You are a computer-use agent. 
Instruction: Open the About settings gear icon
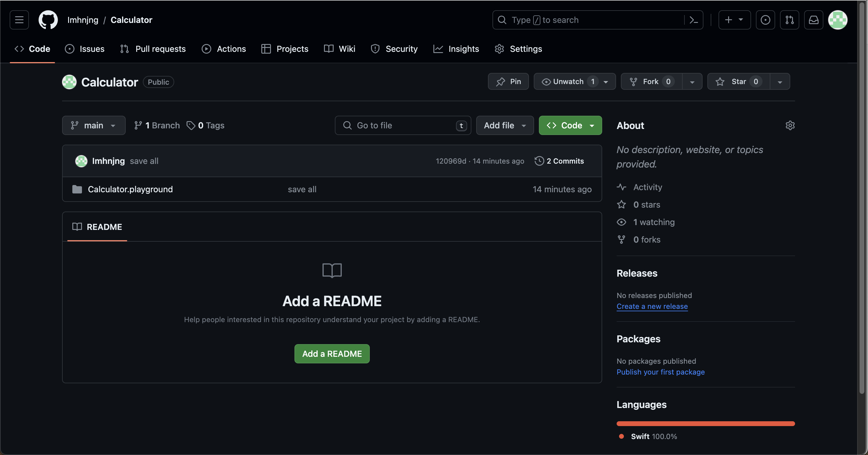(x=790, y=125)
